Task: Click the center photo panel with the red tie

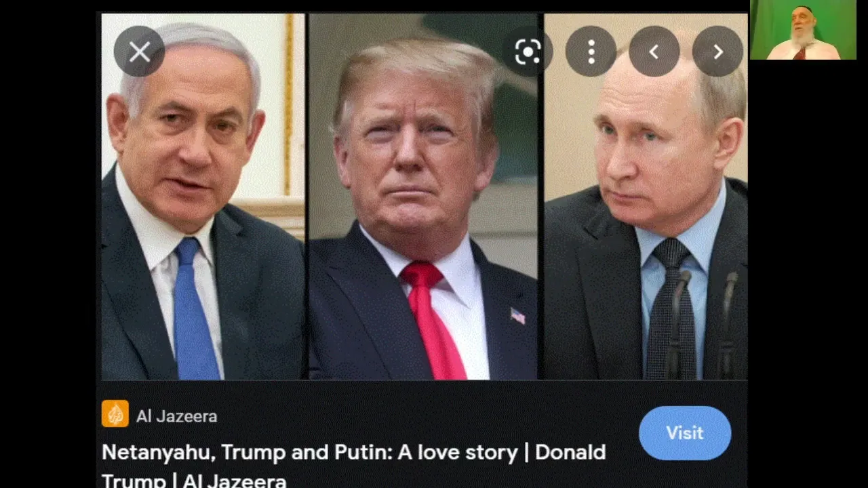Action: click(x=424, y=197)
